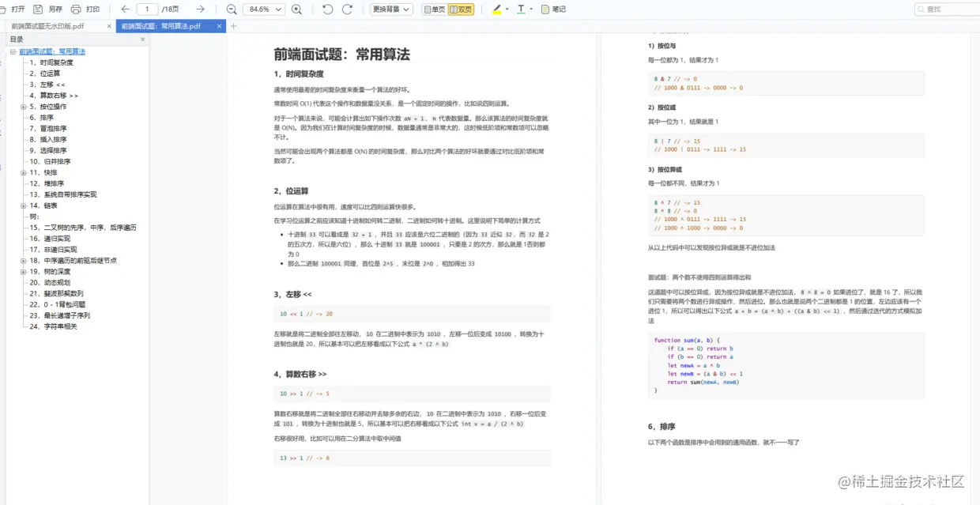Open highlighter color dropdown arrow

tap(507, 9)
